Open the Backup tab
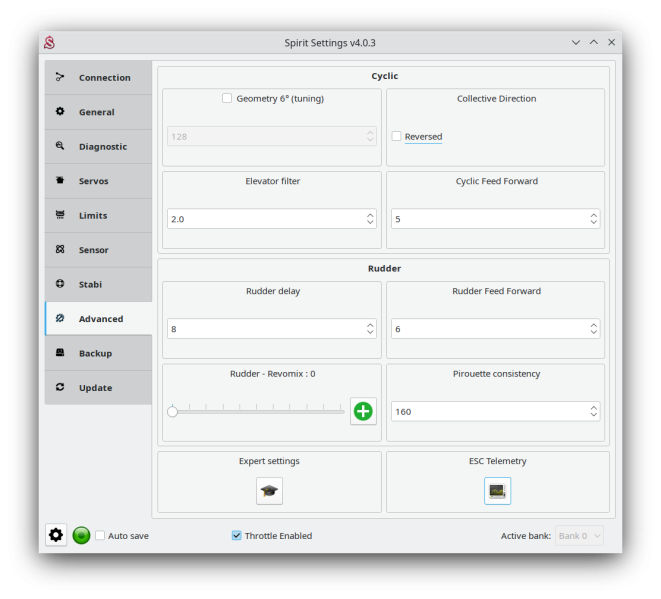This screenshot has width=661, height=599. point(98,353)
